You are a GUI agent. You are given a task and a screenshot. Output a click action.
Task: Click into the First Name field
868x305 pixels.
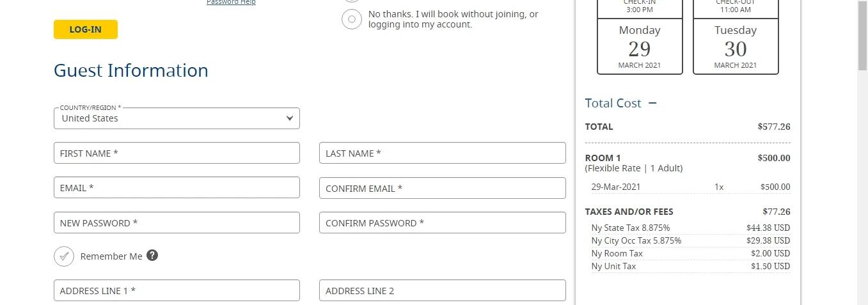coord(177,153)
